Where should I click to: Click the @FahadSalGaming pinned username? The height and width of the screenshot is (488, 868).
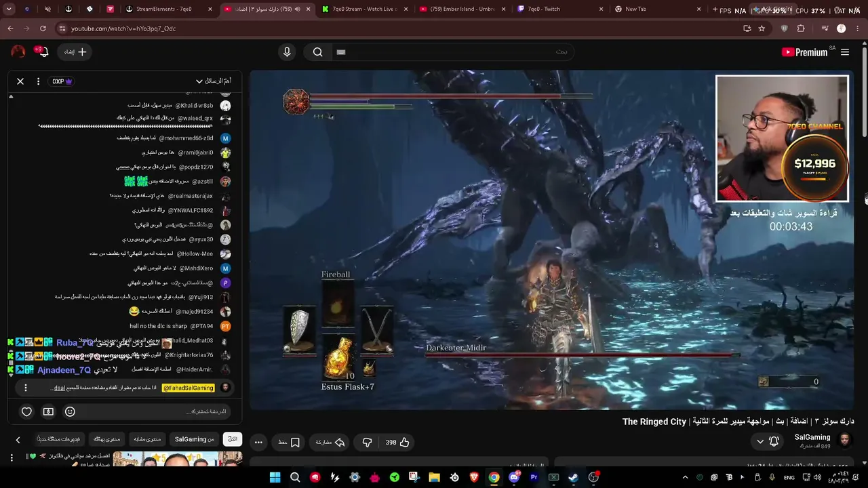(x=189, y=388)
